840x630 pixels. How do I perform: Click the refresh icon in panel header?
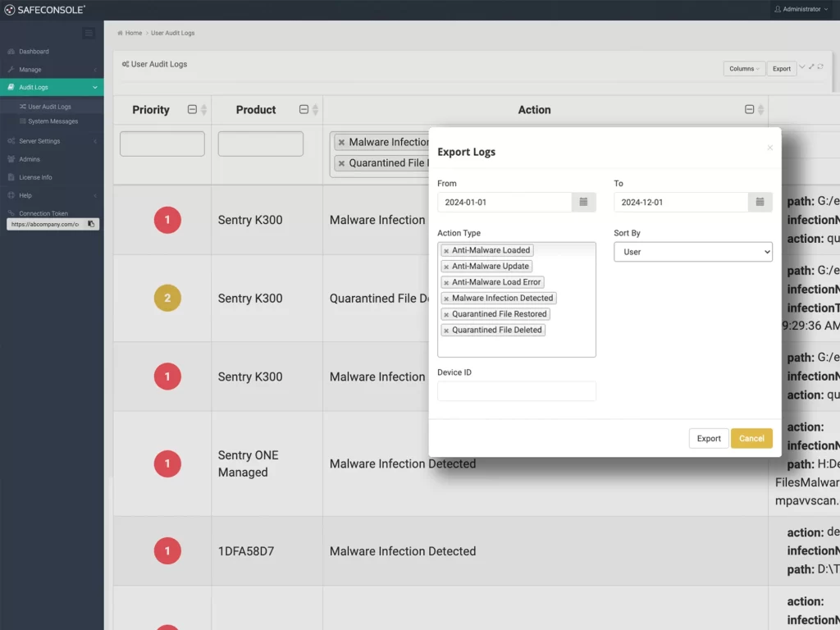coord(820,67)
